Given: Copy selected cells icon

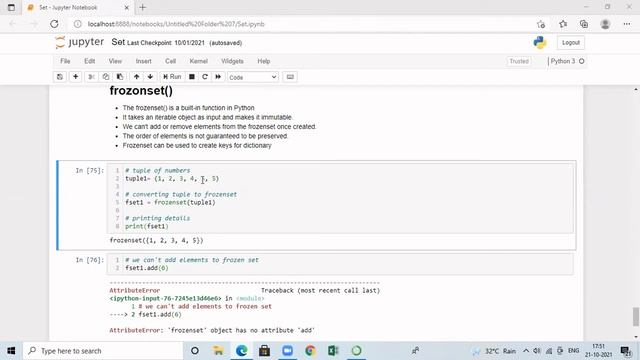Looking at the screenshot, I should pyautogui.click(x=106, y=77).
